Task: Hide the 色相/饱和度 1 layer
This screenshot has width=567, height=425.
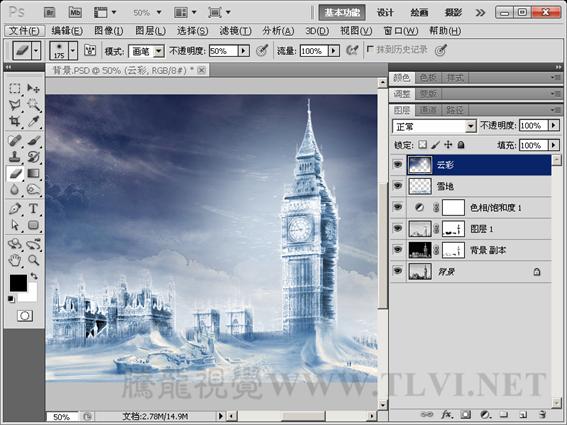Action: (398, 207)
